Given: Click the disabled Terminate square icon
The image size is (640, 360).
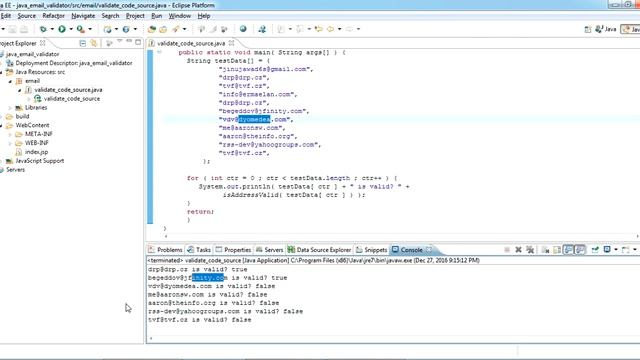Looking at the screenshot, I should (x=507, y=249).
